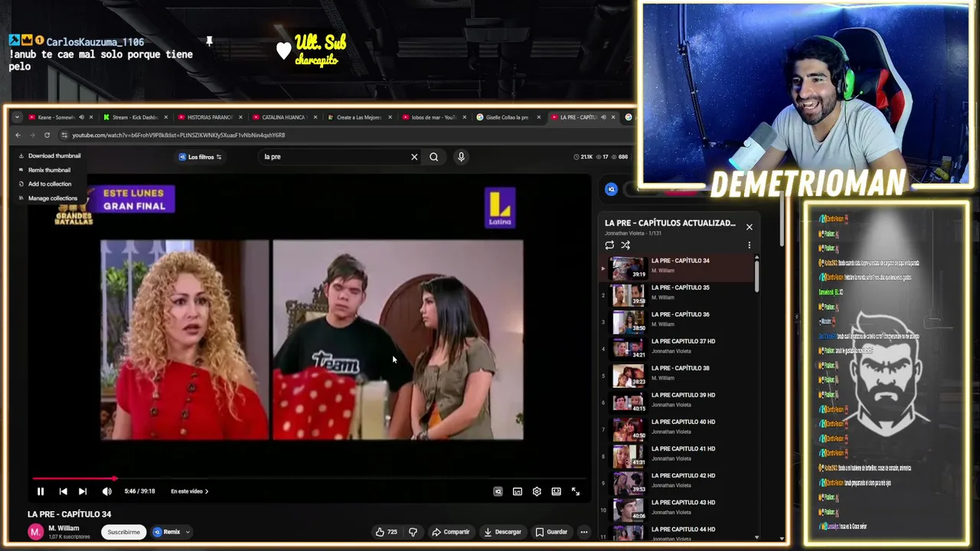Click the browser address bar URL
Screen dimensions: 980x551
coord(178,135)
